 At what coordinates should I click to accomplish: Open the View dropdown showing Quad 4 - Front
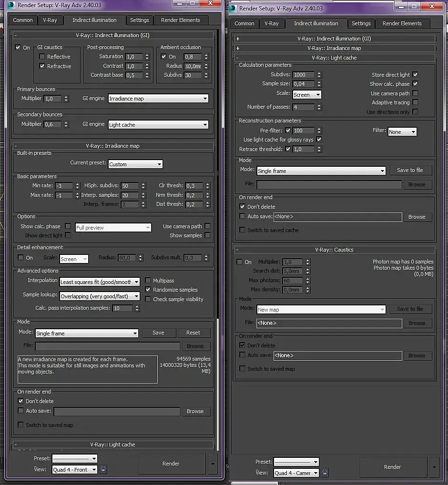pyautogui.click(x=74, y=470)
